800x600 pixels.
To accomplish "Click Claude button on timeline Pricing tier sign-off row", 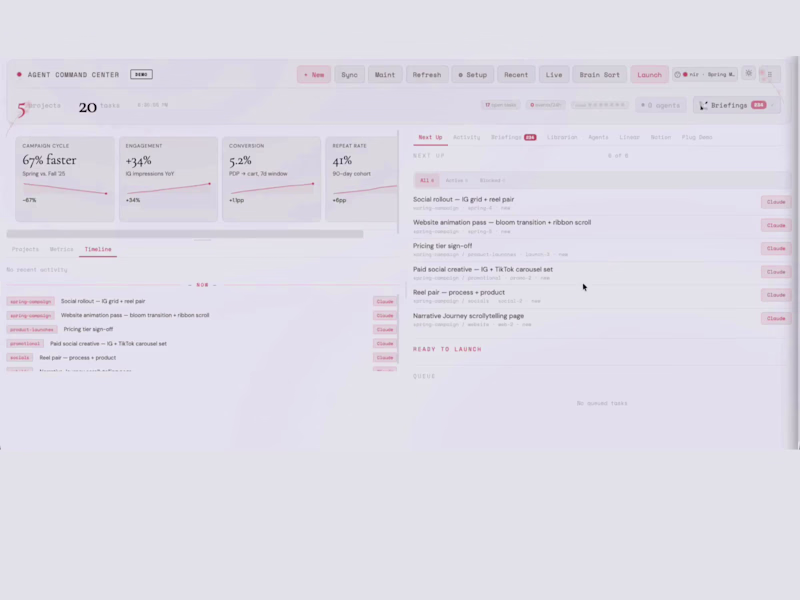I will click(385, 330).
